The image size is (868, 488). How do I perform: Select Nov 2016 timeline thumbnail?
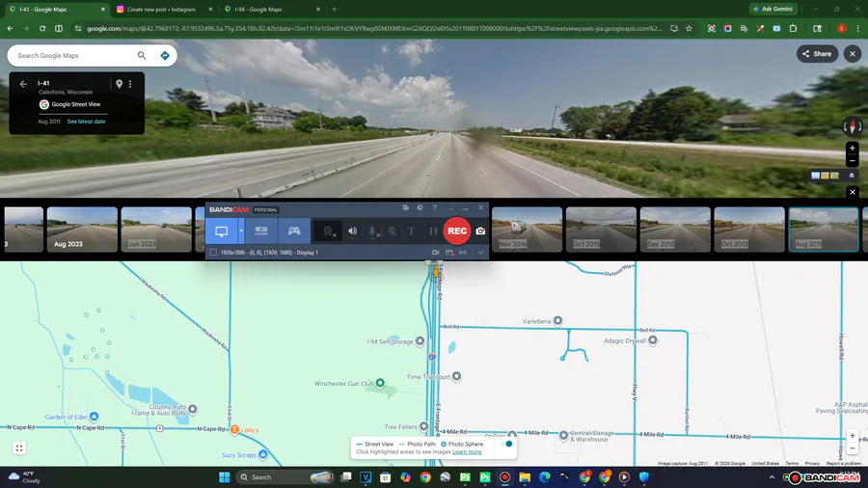tap(527, 230)
